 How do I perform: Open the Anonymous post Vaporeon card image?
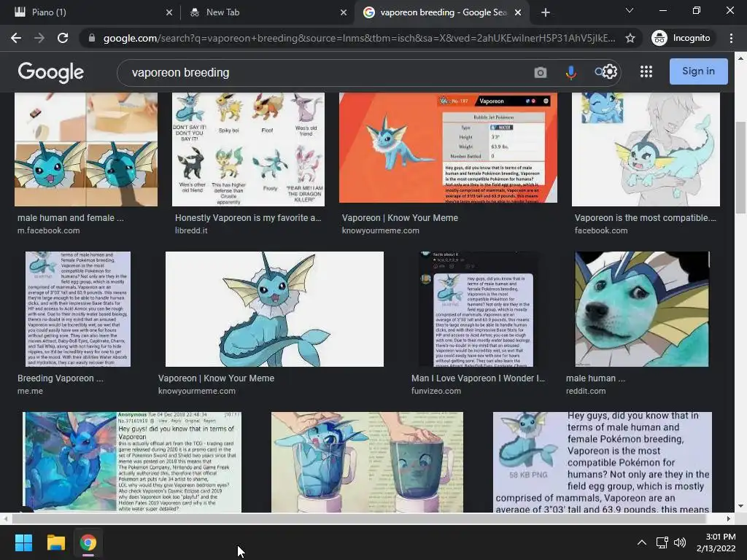(x=132, y=462)
